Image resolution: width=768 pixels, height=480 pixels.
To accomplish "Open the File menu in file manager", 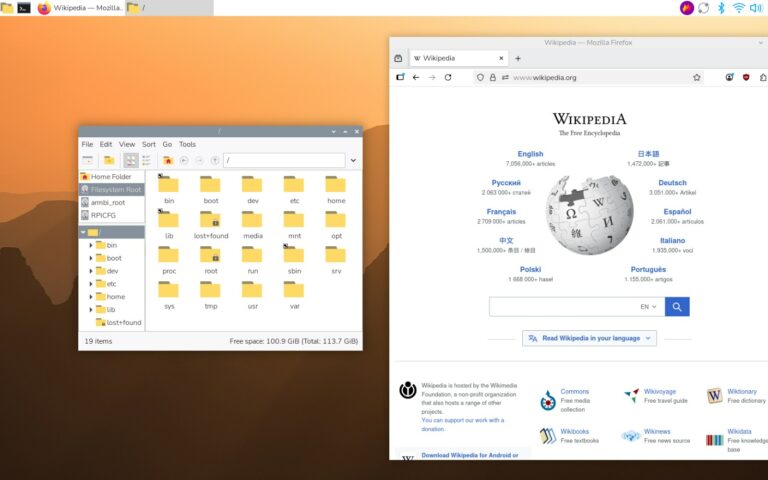I will [x=87, y=144].
